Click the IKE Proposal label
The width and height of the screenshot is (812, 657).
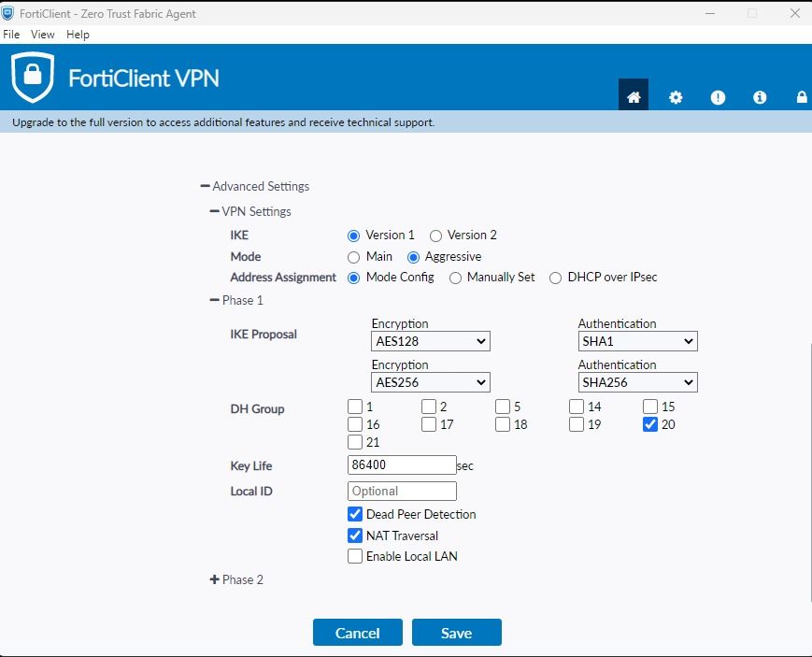(264, 335)
